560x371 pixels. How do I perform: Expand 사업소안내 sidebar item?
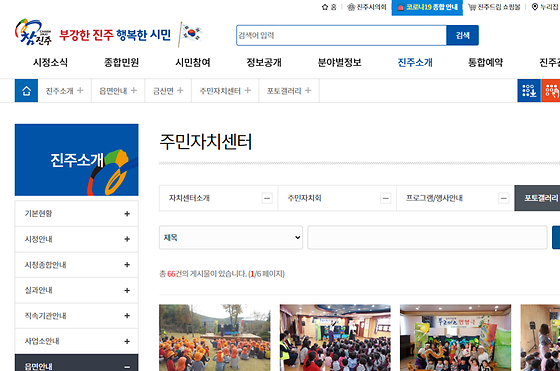(76, 341)
